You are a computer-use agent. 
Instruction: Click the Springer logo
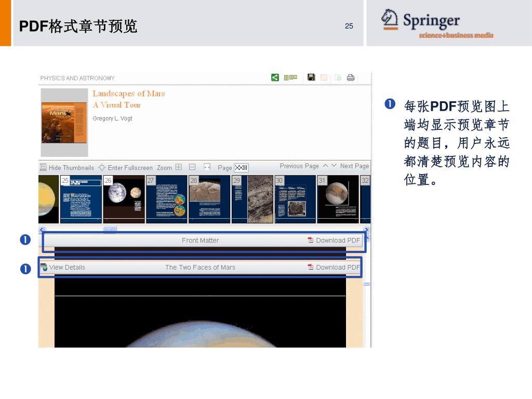(x=437, y=23)
